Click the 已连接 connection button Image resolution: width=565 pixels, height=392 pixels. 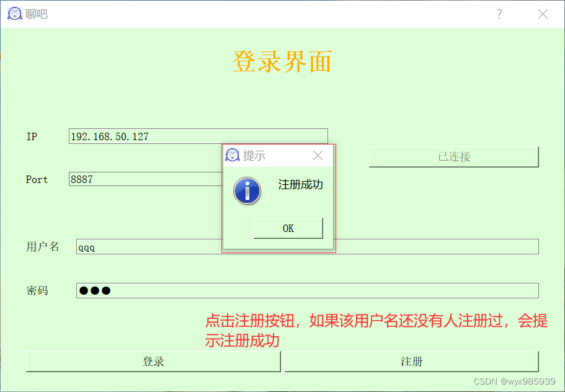click(453, 157)
